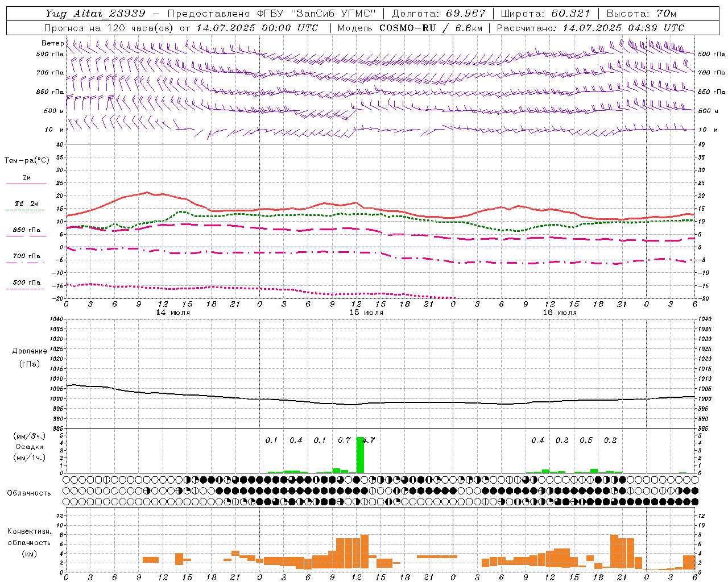
Task: Click the 10 м wind level label on the left axis
Action: 54,130
